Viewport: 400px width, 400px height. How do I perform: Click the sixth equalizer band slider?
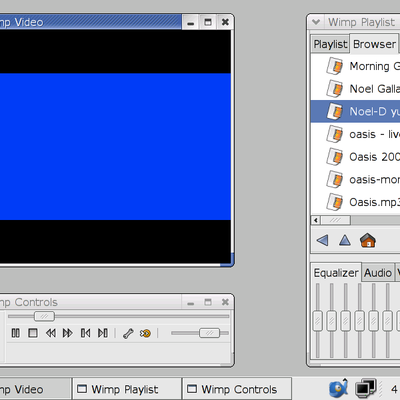pyautogui.click(x=388, y=321)
